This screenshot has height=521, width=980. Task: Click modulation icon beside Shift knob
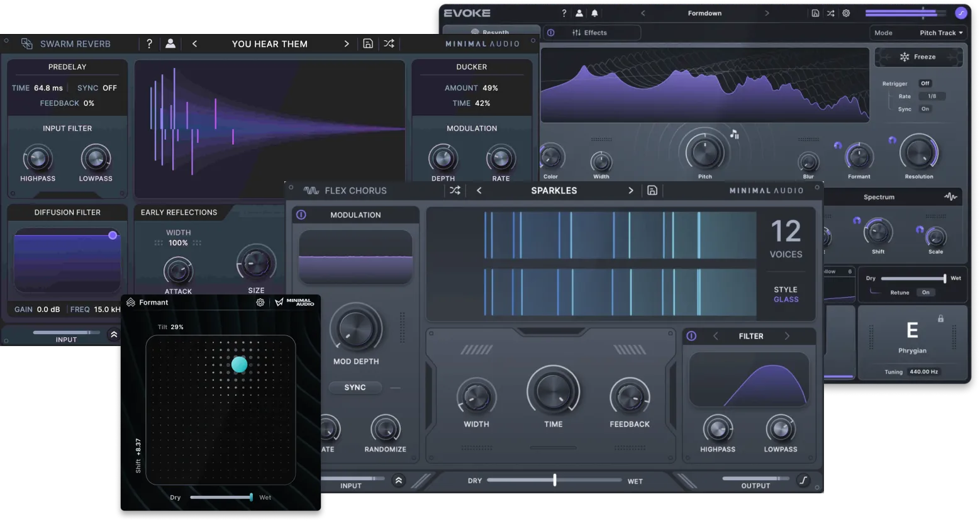click(x=857, y=220)
